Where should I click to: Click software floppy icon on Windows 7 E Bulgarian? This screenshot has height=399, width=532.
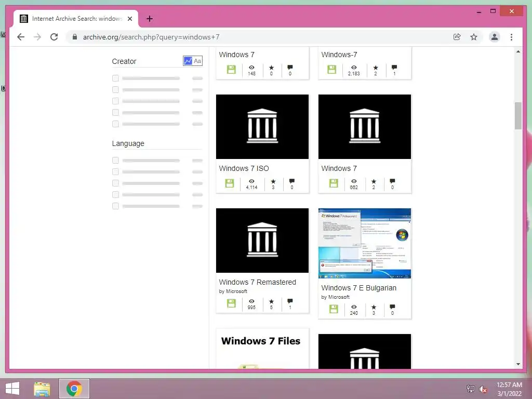tap(334, 309)
